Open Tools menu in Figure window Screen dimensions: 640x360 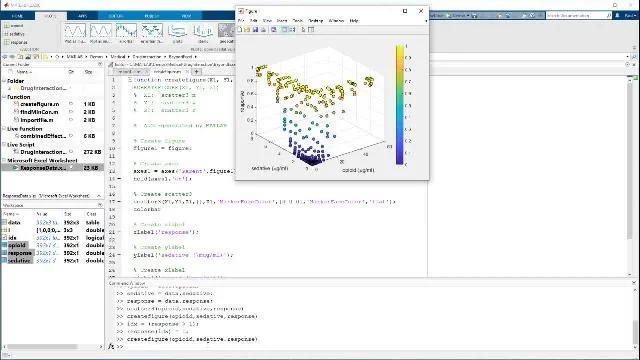[x=298, y=20]
